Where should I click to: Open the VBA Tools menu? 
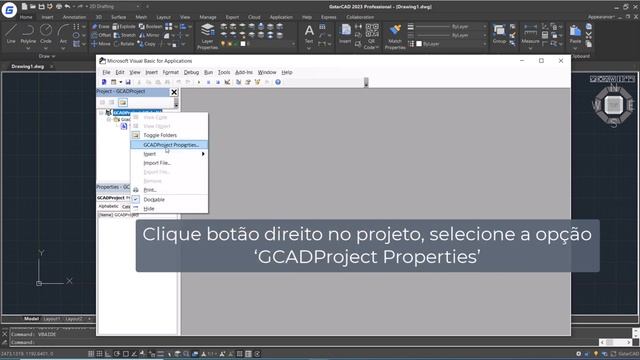pos(224,72)
